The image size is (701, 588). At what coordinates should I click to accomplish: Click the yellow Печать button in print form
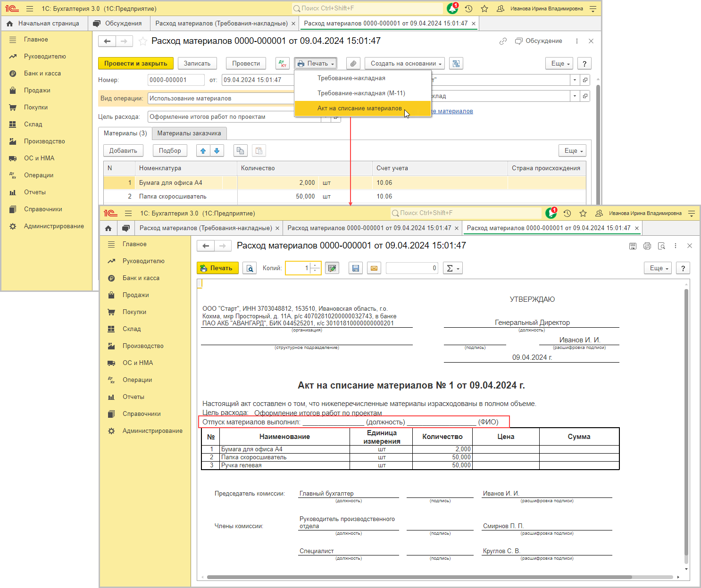tap(217, 268)
